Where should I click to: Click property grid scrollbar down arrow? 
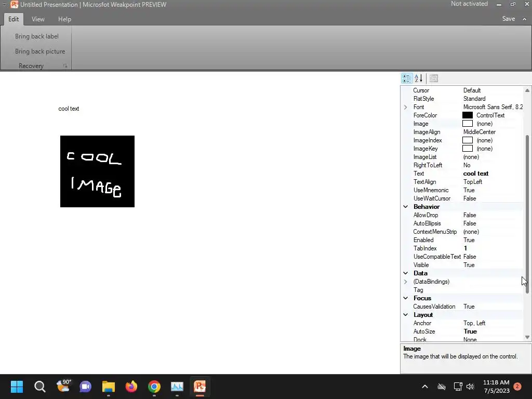(x=527, y=337)
